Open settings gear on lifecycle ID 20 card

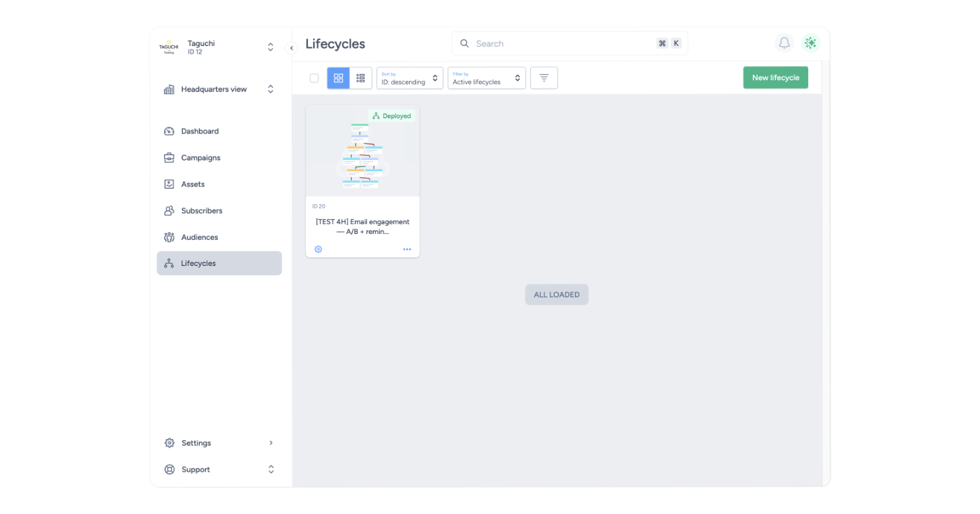pos(318,249)
